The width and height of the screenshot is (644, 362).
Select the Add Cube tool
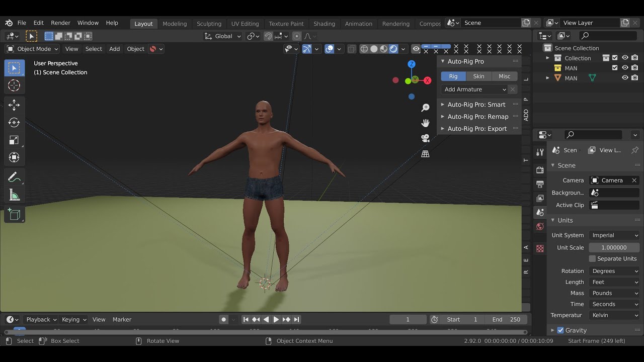coord(14,215)
